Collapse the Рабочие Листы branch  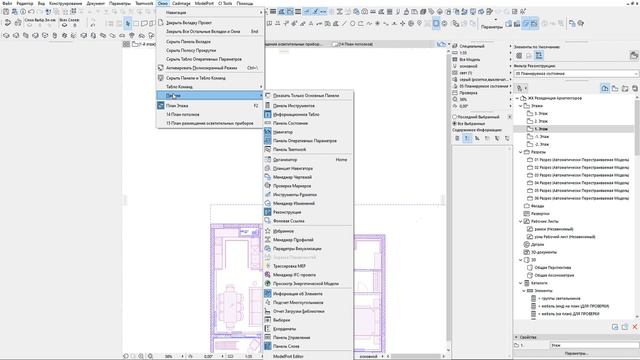pyautogui.click(x=521, y=221)
